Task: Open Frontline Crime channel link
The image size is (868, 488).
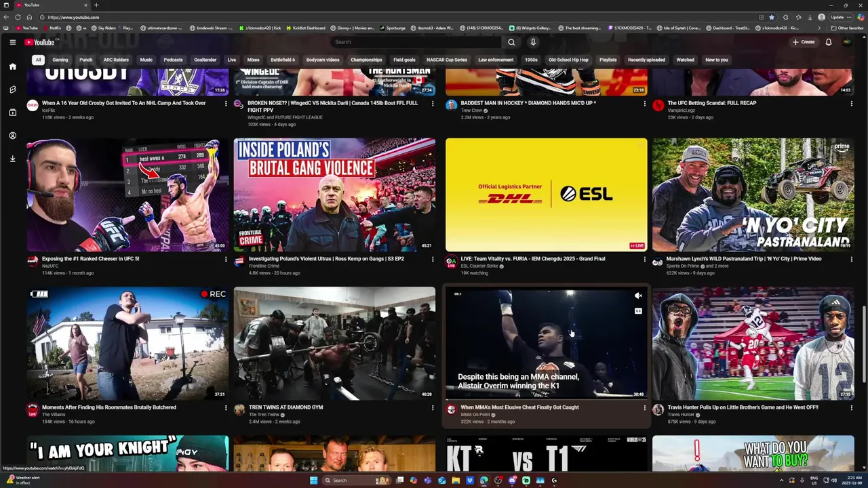Action: [264, 266]
